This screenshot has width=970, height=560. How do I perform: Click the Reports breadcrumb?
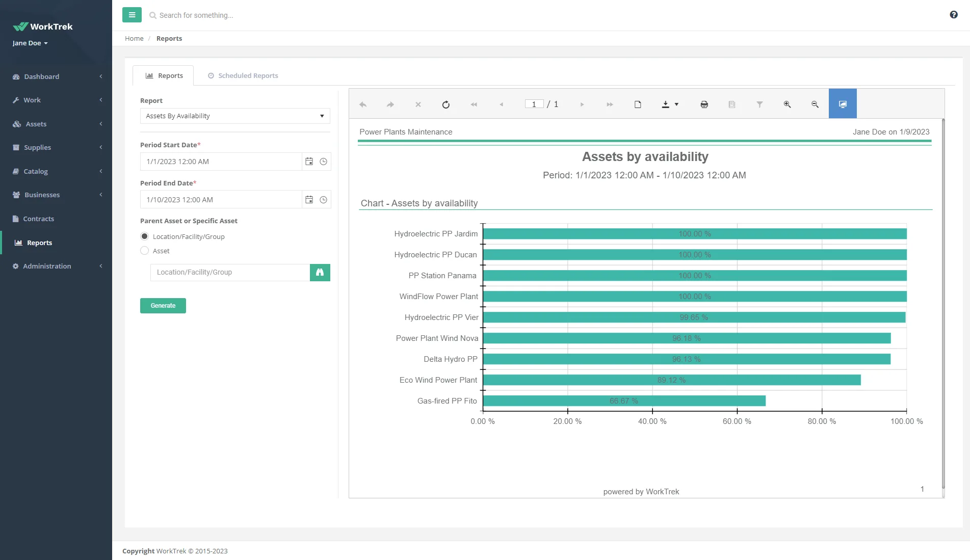point(169,38)
